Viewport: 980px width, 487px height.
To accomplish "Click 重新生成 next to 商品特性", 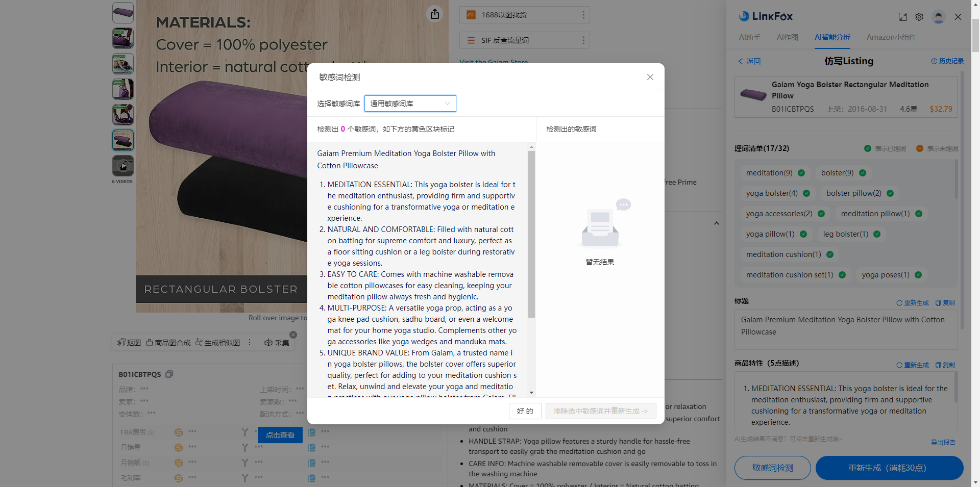I will [913, 365].
